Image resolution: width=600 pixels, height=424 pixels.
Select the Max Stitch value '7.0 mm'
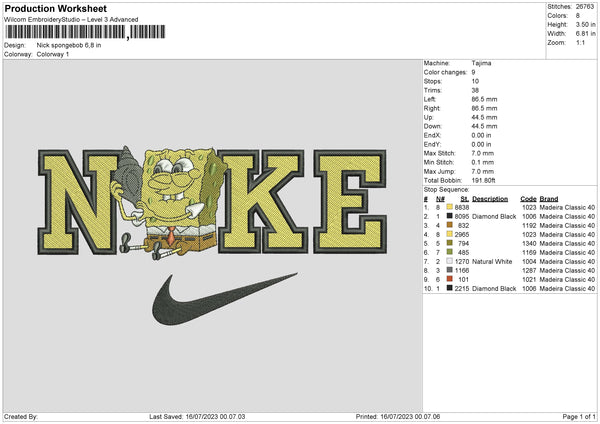pos(483,153)
